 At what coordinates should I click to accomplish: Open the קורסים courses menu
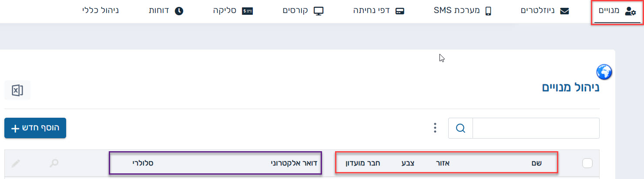(x=303, y=11)
